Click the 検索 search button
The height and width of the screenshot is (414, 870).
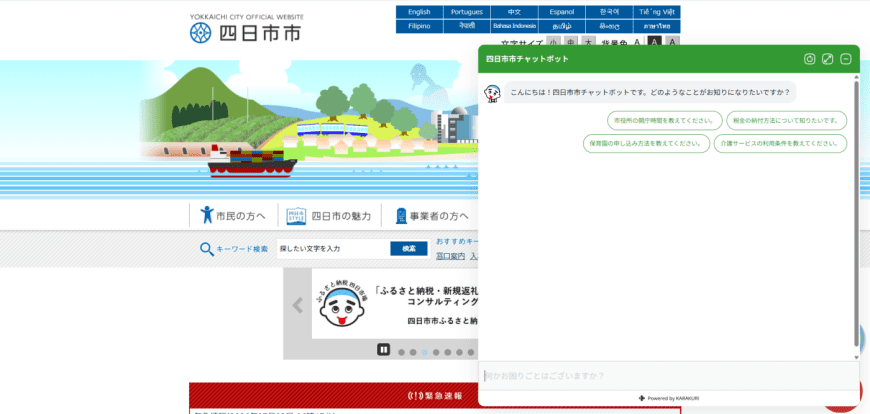click(409, 249)
